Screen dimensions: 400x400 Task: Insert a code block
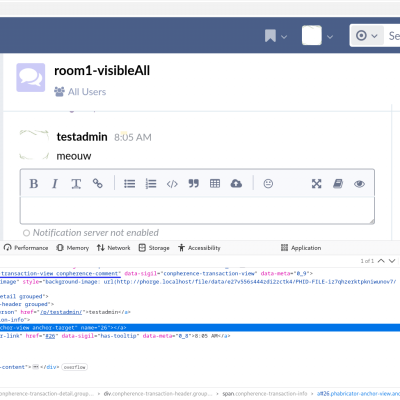172,184
